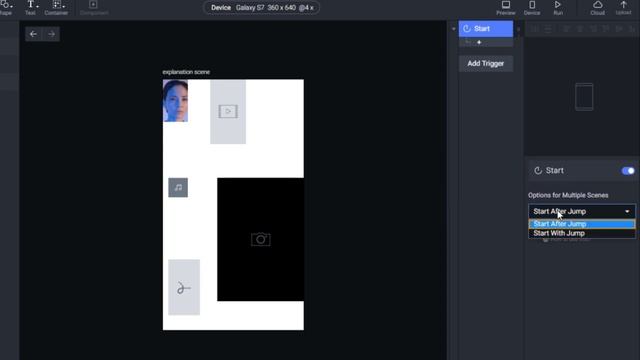The height and width of the screenshot is (360, 640).
Task: Choose the Start After Jump option
Action: [x=582, y=224]
